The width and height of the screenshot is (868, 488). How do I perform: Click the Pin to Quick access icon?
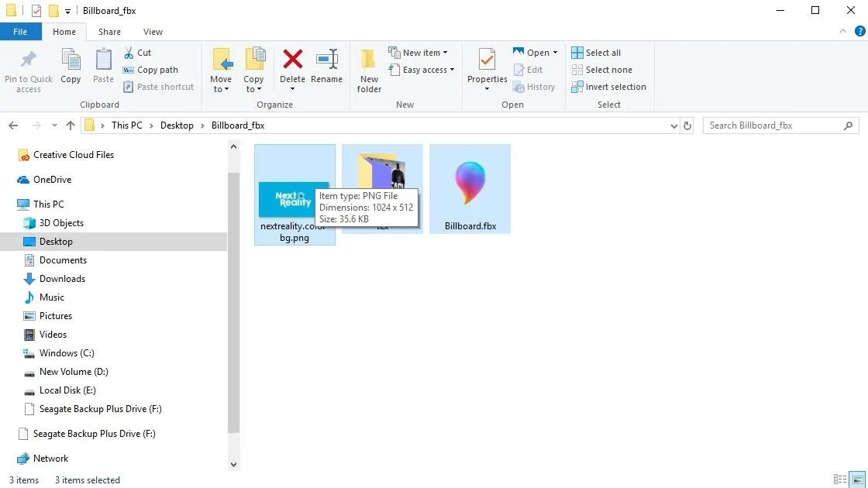coord(28,60)
